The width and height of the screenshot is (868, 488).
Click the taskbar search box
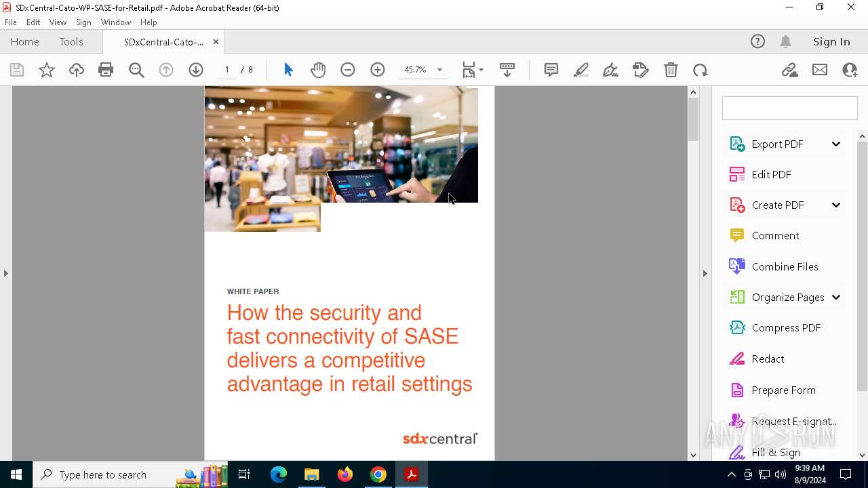click(x=130, y=474)
